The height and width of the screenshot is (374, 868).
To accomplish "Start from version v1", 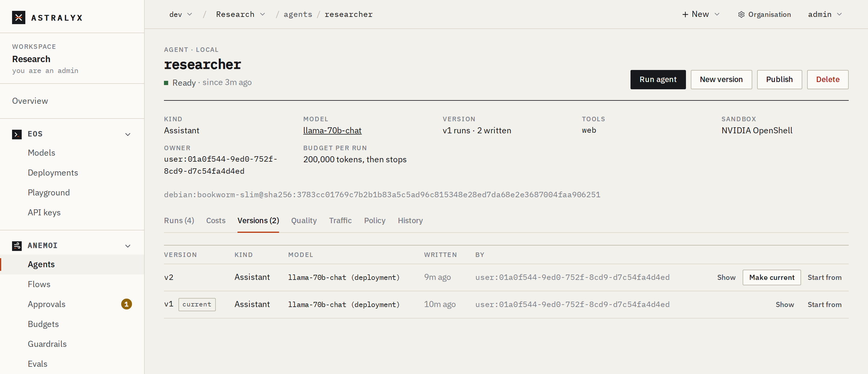I will (x=824, y=305).
